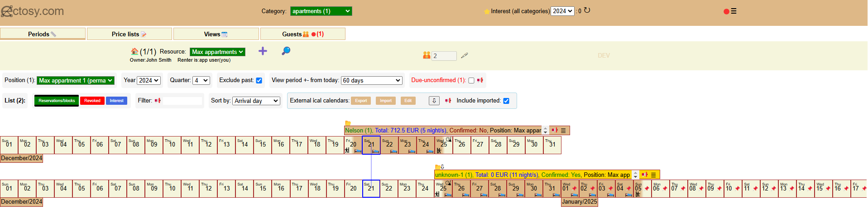
Task: Switch to the Price lists tab
Action: point(129,34)
